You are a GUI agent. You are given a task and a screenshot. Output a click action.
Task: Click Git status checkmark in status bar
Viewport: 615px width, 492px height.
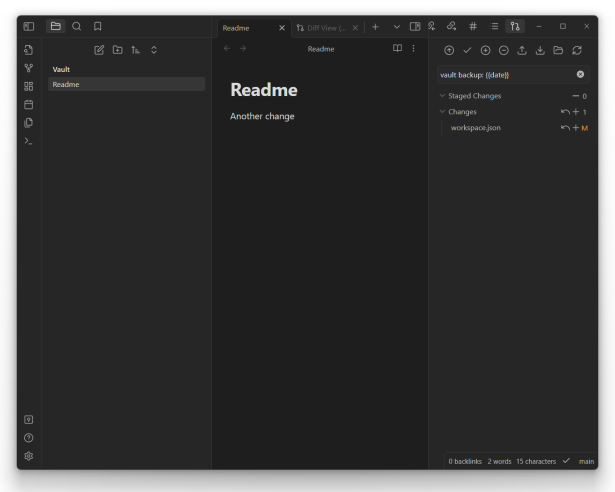tap(566, 461)
